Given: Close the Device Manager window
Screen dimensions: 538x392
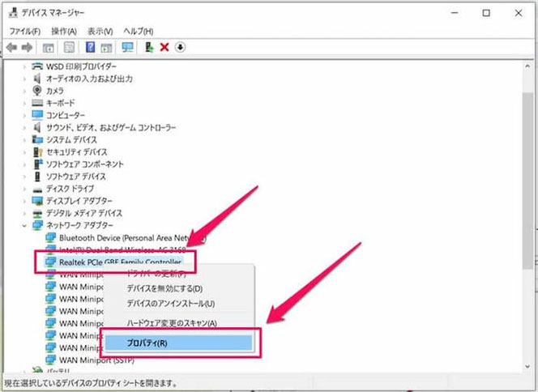Looking at the screenshot, I should 519,13.
